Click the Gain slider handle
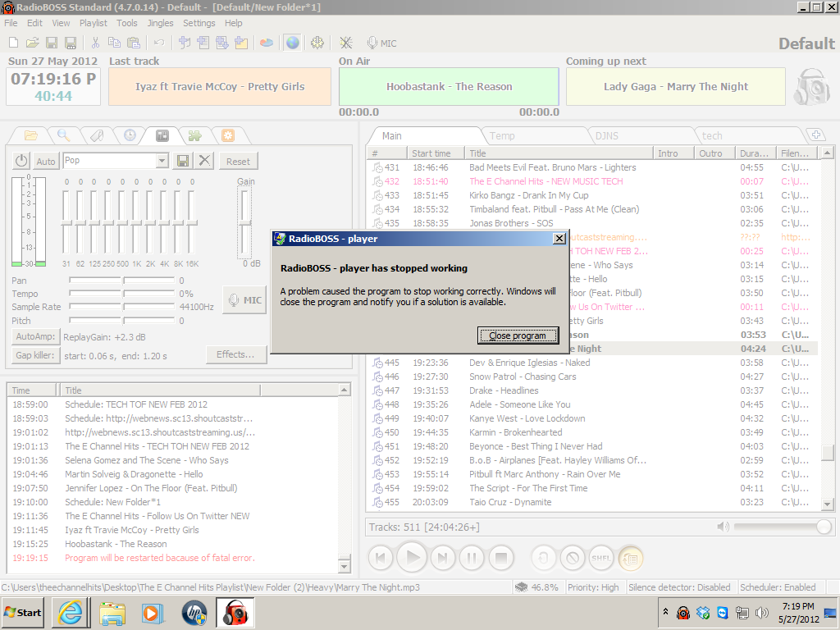840x630 pixels. (x=244, y=222)
